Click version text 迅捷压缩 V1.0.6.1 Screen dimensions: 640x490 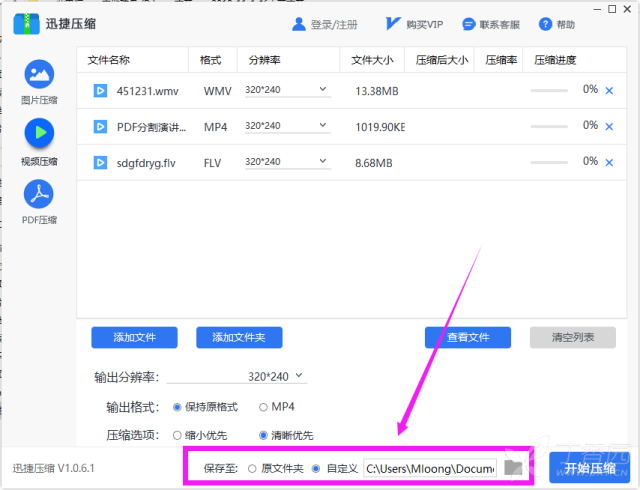coord(53,468)
